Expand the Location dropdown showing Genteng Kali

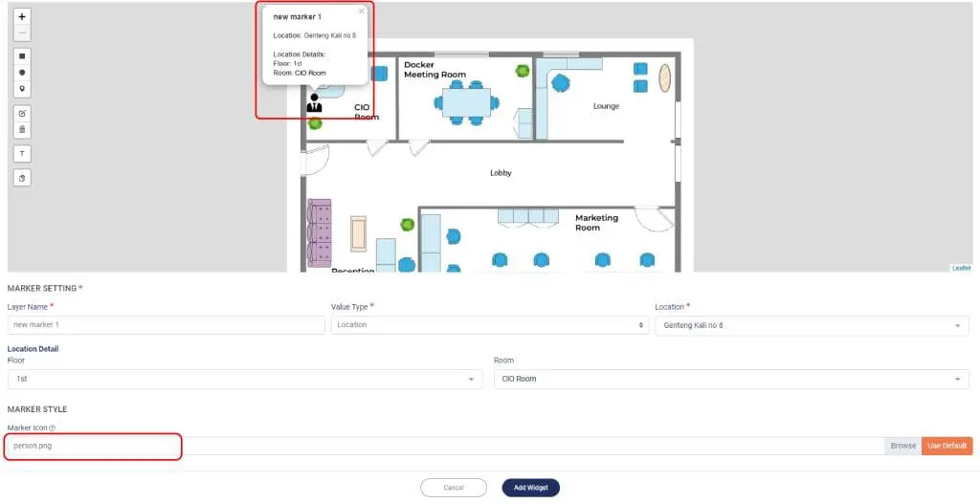click(x=812, y=325)
